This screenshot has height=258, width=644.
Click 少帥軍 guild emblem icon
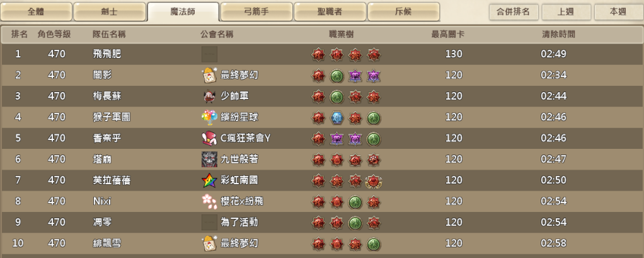(209, 96)
